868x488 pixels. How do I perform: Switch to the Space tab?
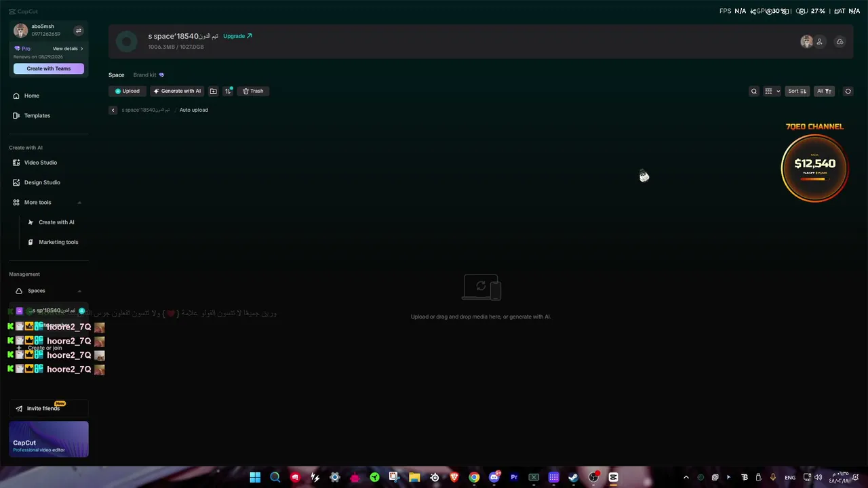pyautogui.click(x=117, y=75)
